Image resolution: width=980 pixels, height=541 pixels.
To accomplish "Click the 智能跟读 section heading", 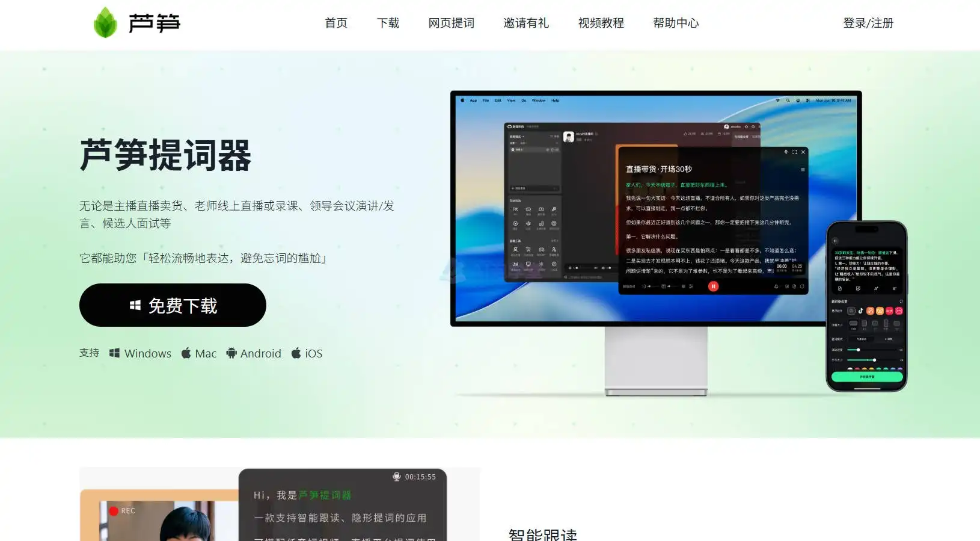I will tap(543, 534).
